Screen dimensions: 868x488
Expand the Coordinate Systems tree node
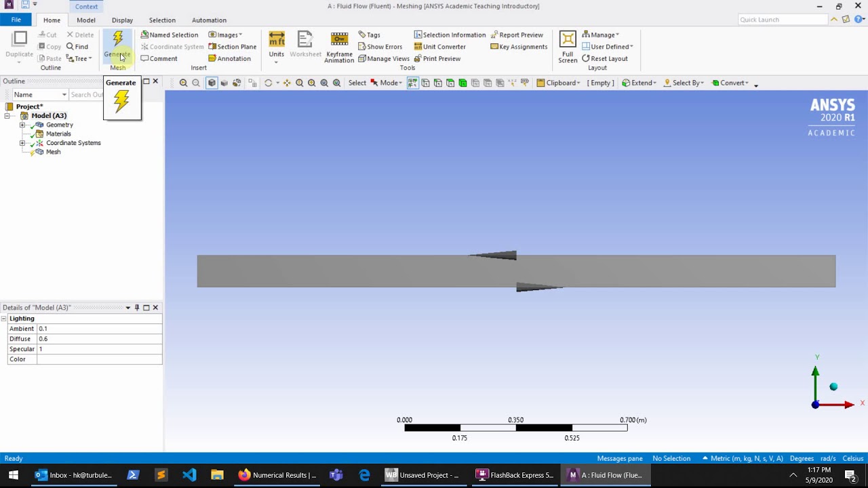22,143
